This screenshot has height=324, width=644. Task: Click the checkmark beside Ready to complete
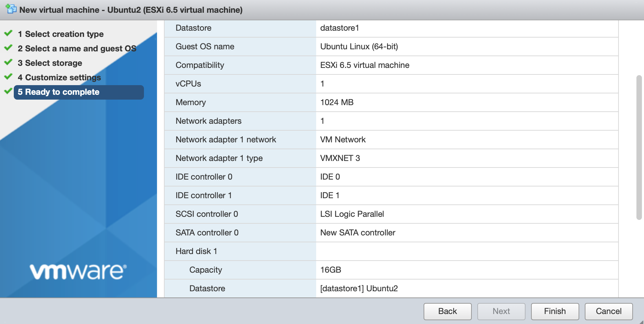pos(8,91)
